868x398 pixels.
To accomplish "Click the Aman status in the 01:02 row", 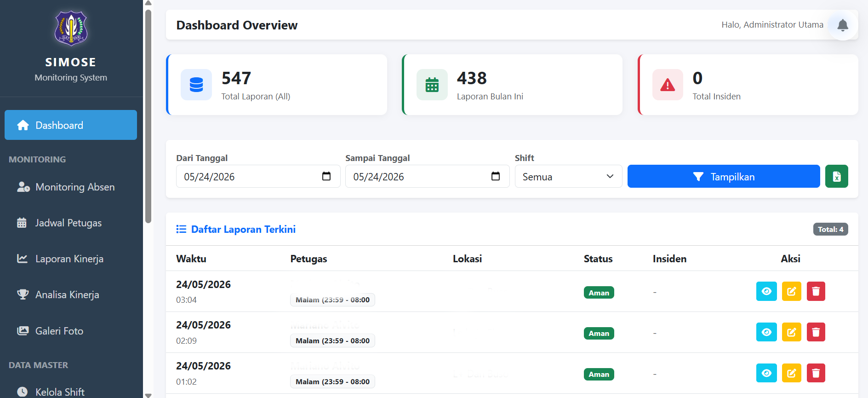I will coord(599,374).
